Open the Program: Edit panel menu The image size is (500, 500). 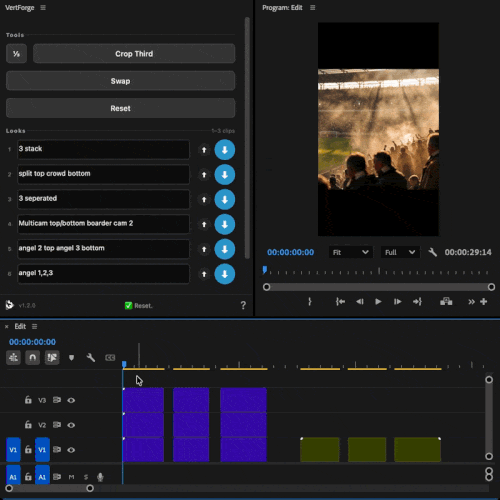click(312, 7)
